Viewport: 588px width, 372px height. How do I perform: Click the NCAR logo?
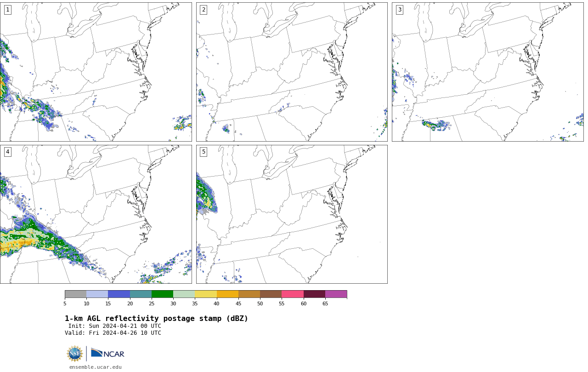click(x=107, y=353)
